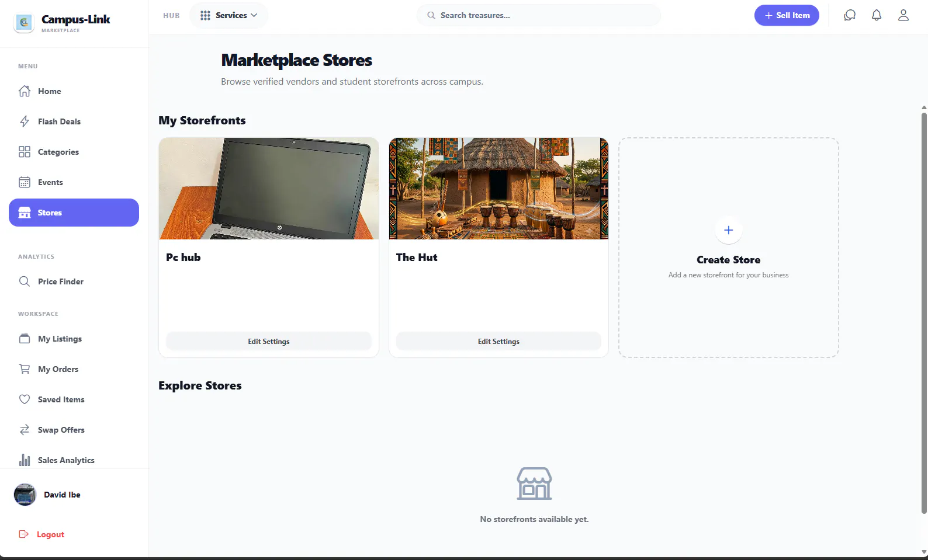The width and height of the screenshot is (928, 560).
Task: Click the empty storefront icon under Explore Stores
Action: [x=534, y=484]
